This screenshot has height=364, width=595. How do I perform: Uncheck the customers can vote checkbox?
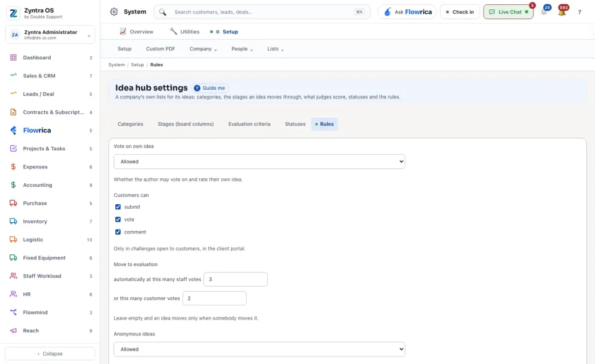tap(118, 220)
